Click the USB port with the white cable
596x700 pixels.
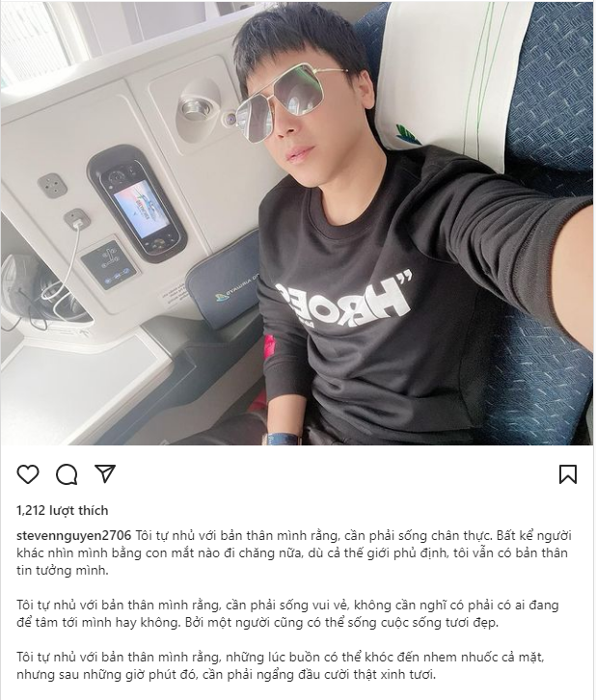(73, 219)
